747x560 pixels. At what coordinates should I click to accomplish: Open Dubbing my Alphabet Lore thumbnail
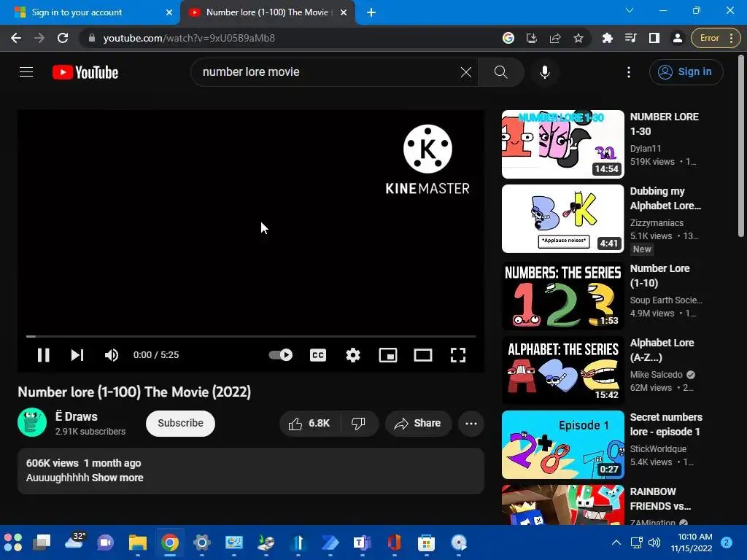coord(562,219)
